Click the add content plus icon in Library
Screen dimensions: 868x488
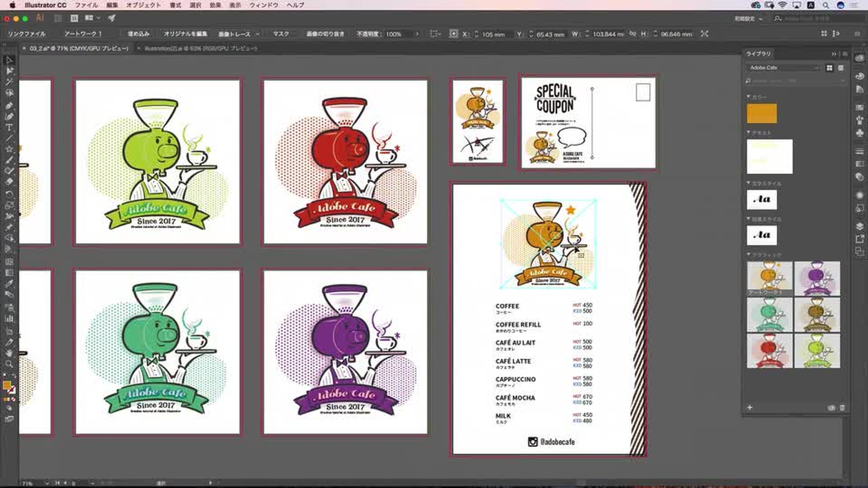pyautogui.click(x=750, y=408)
